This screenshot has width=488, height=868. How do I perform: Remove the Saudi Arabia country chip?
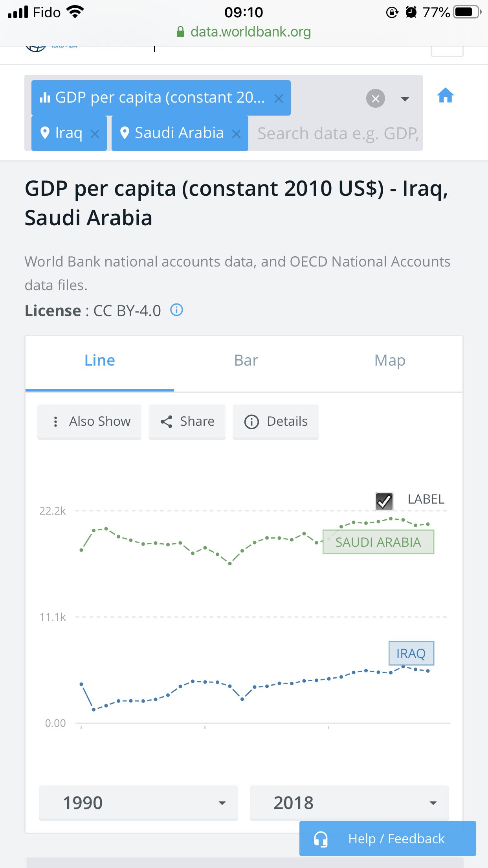(236, 134)
